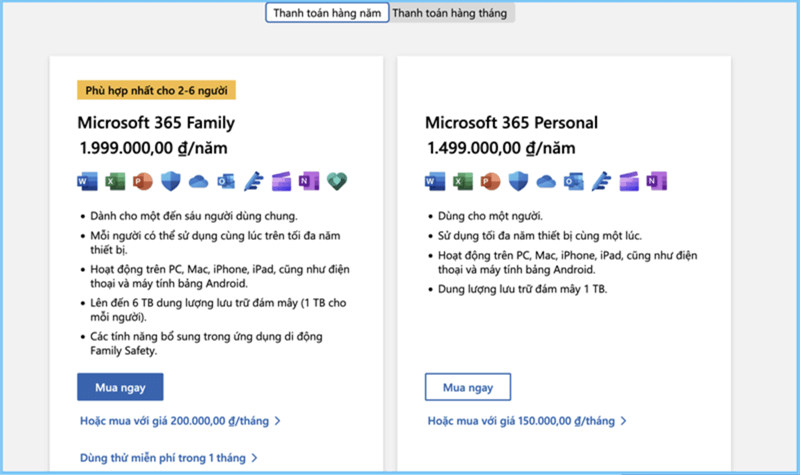Click the Clipchamp icon in the Personal plan
The width and height of the screenshot is (800, 475).
[x=629, y=181]
